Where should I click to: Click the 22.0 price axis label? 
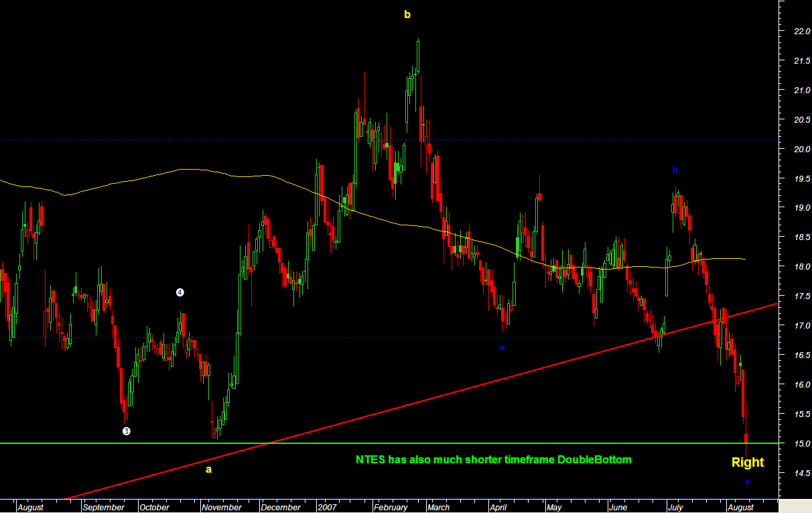(x=803, y=31)
